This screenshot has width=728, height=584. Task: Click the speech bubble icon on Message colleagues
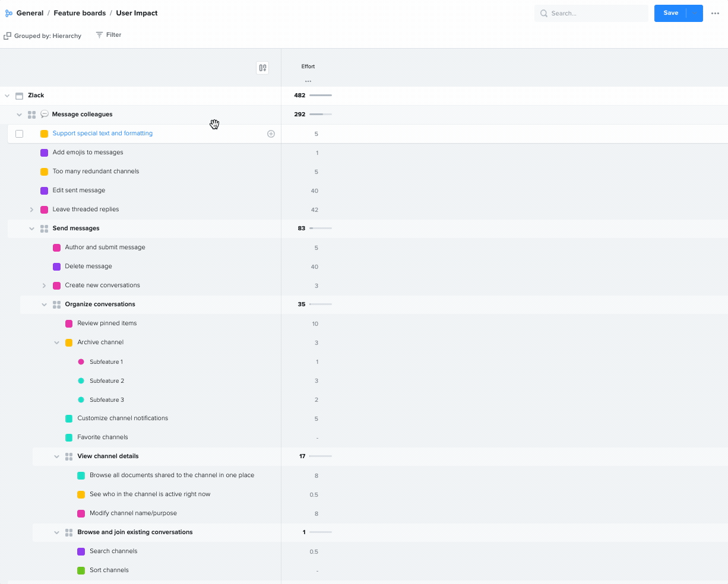coord(45,114)
